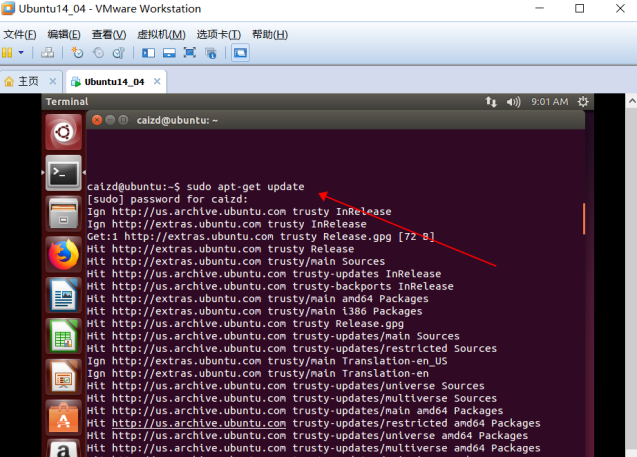This screenshot has height=457, width=637.
Task: Open the snapshot manager wrench icon
Action: (x=119, y=52)
